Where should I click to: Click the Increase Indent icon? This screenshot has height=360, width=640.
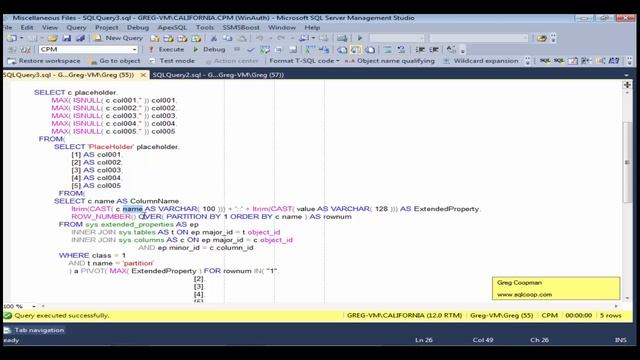[434, 50]
